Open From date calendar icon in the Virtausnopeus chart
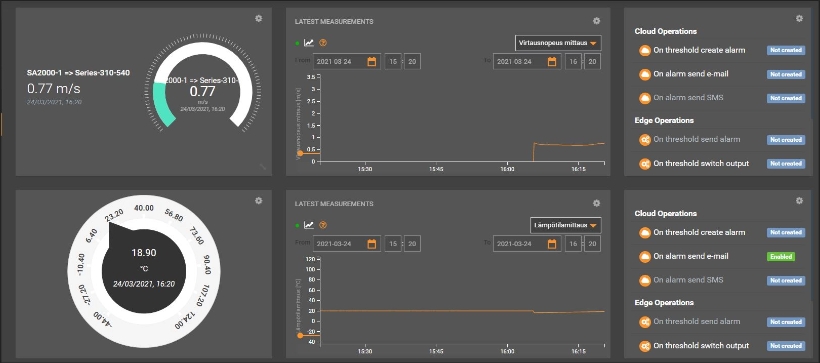Screen dimensions: 820x363 pyautogui.click(x=372, y=62)
